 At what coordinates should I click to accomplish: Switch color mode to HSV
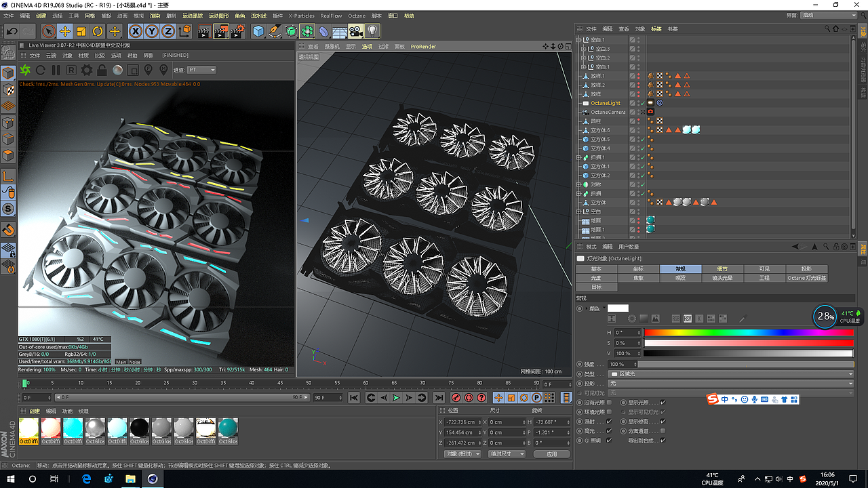pos(687,319)
